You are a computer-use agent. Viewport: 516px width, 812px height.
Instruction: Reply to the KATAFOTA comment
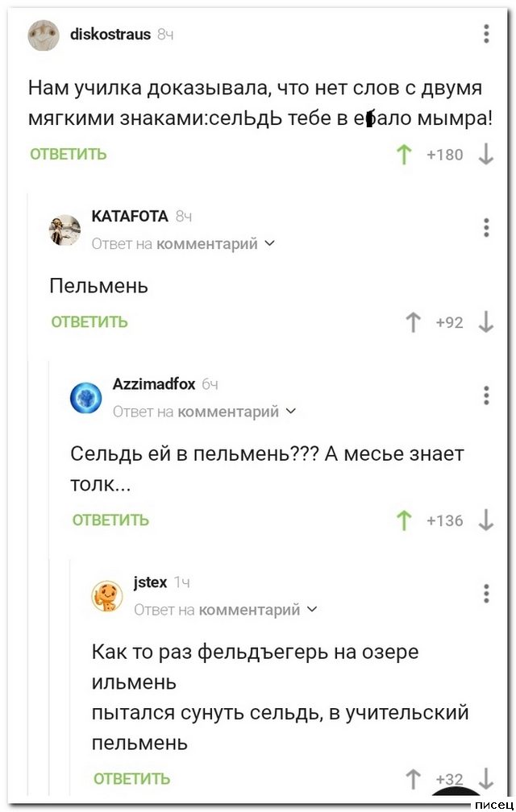point(89,322)
